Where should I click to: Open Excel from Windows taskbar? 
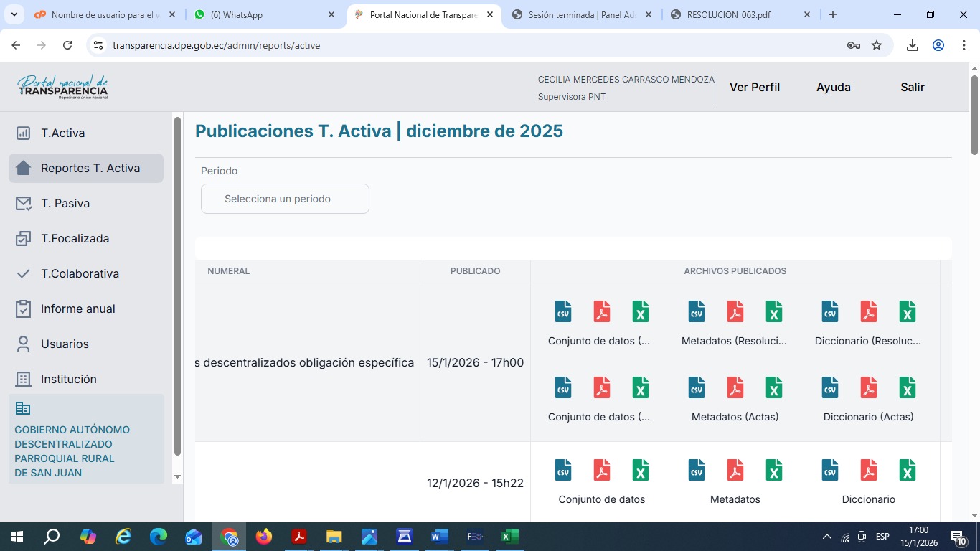[509, 537]
